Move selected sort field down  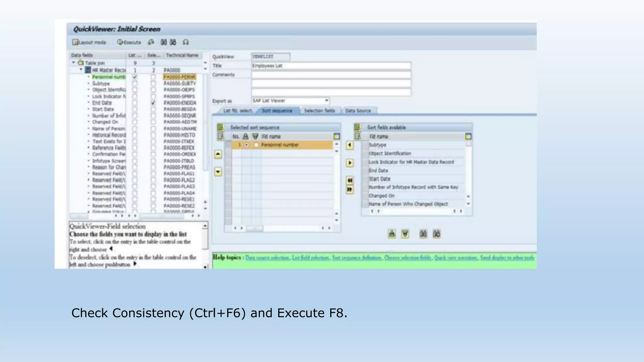tap(218, 172)
